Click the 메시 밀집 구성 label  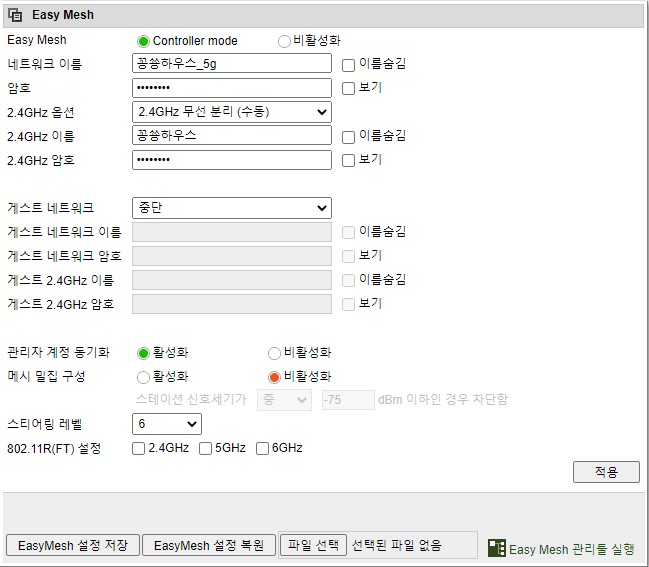pos(46,377)
